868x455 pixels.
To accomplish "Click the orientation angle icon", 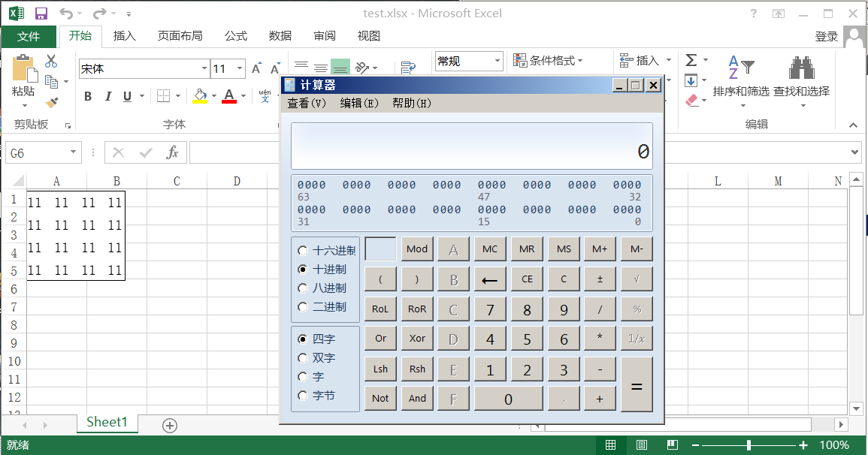I will tap(362, 68).
